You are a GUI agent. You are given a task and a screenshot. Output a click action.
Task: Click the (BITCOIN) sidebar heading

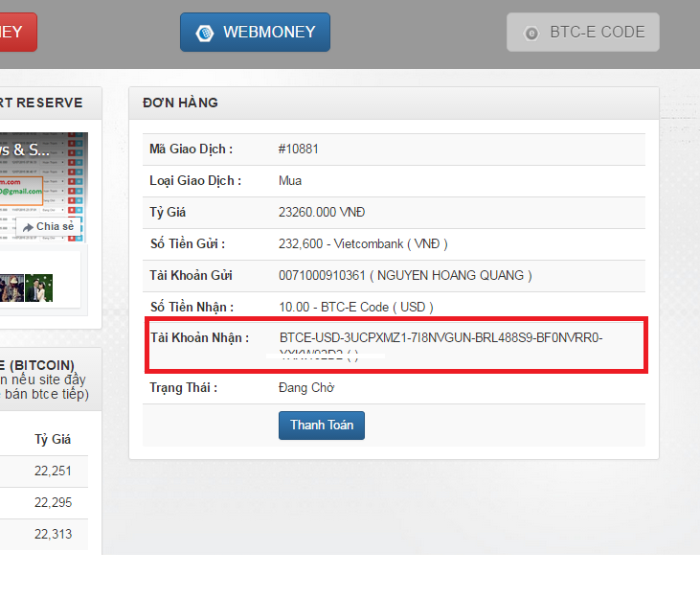point(42,365)
